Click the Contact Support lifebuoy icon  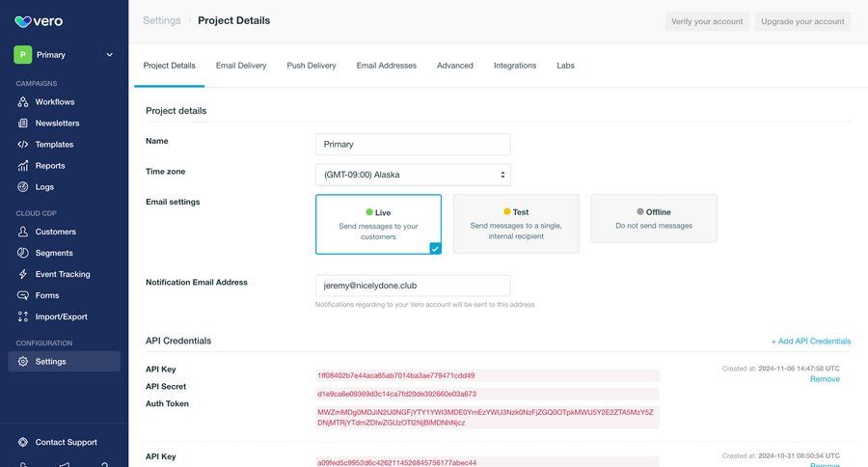coord(23,442)
